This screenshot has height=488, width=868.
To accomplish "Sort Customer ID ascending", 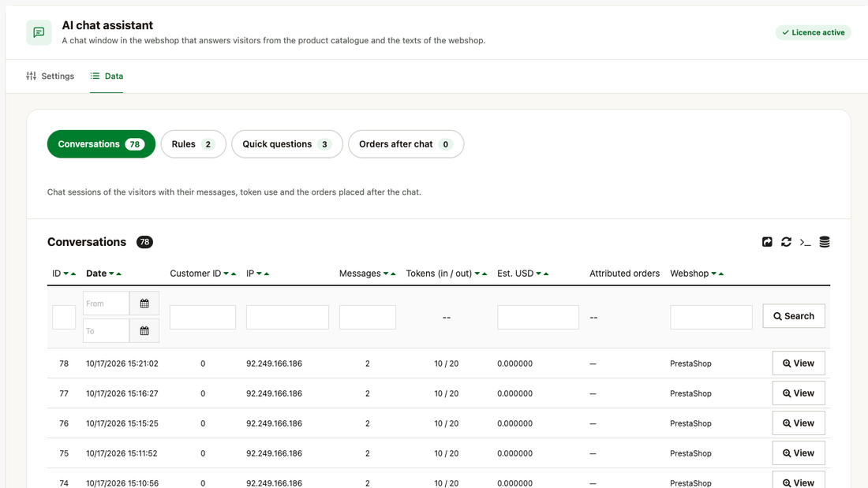I will coord(234,274).
